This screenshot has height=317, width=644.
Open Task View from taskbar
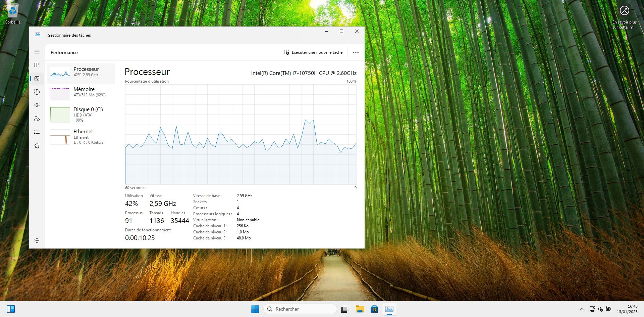pos(344,309)
